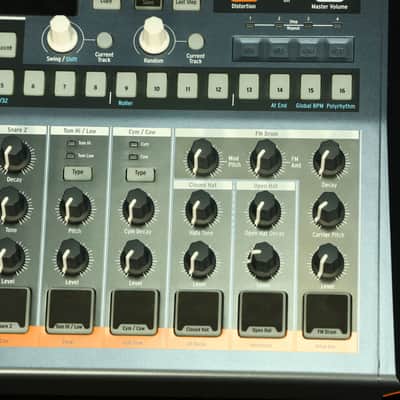The height and width of the screenshot is (400, 400).
Task: Toggle step button 10
Action: [x=157, y=86]
